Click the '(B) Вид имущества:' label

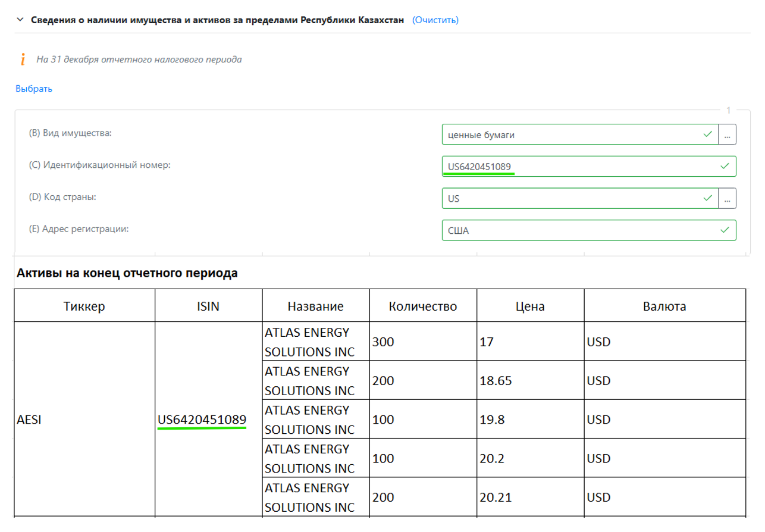pyautogui.click(x=70, y=132)
